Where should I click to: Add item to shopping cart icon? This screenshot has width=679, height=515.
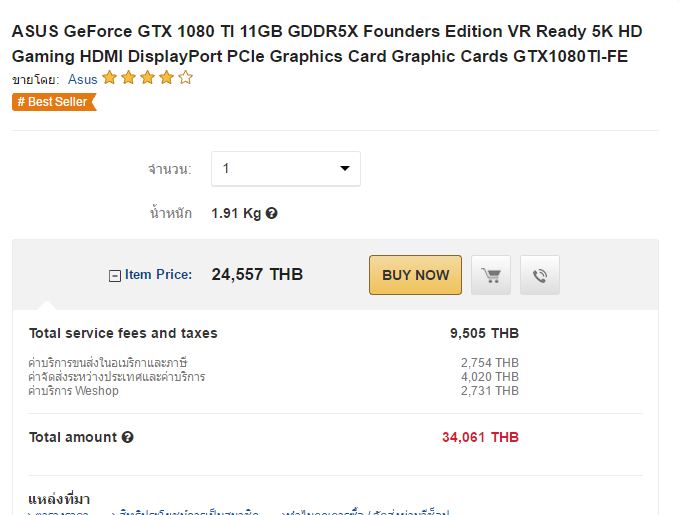(491, 275)
